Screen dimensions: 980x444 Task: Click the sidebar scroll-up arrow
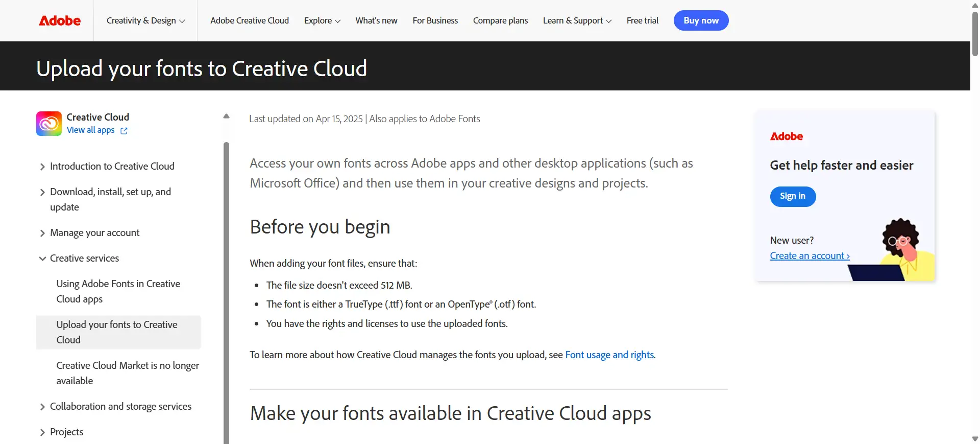pyautogui.click(x=226, y=116)
